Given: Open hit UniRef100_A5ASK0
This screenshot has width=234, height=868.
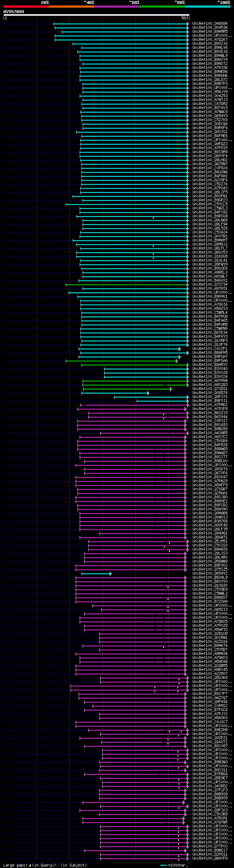Looking at the screenshot, I should pos(210,718).
